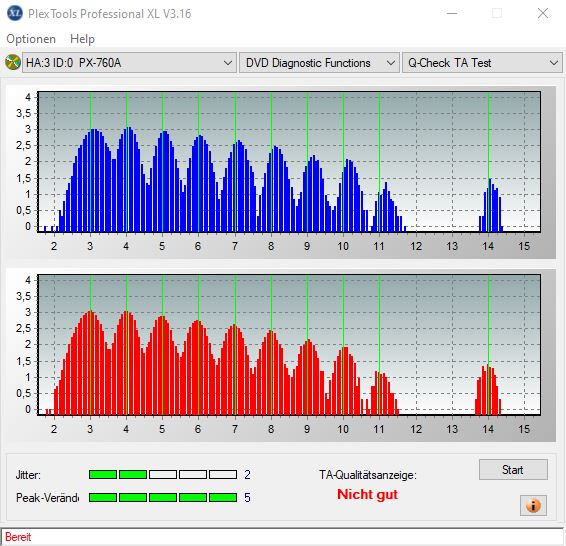The width and height of the screenshot is (566, 546).
Task: Open the Optionen menu
Action: point(31,39)
